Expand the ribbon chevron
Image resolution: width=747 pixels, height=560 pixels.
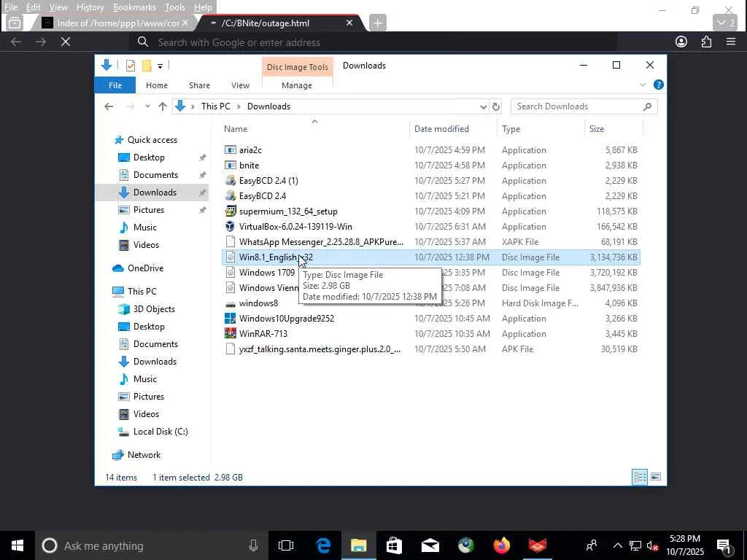tap(642, 85)
